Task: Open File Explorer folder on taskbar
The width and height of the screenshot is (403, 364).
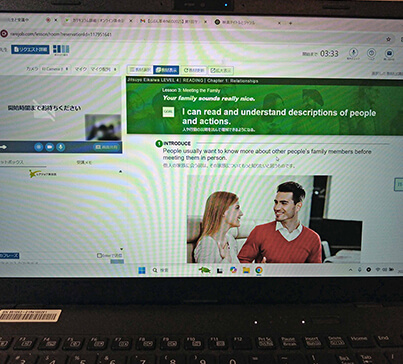Action: [246, 270]
